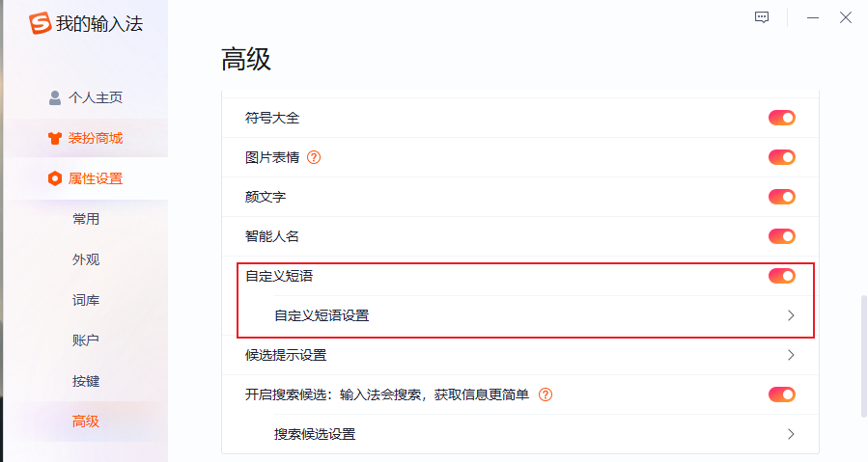The height and width of the screenshot is (462, 868).
Task: Open the feedback message icon
Action: click(x=762, y=17)
